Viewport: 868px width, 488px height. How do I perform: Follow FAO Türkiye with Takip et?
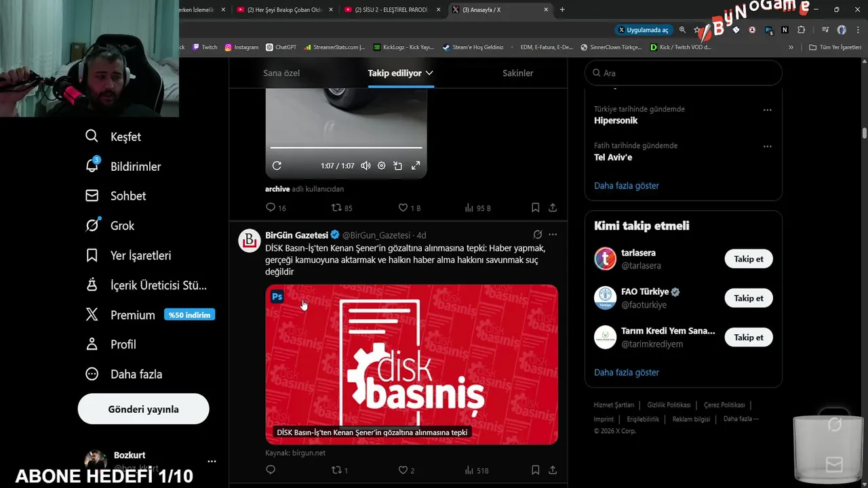(x=749, y=298)
